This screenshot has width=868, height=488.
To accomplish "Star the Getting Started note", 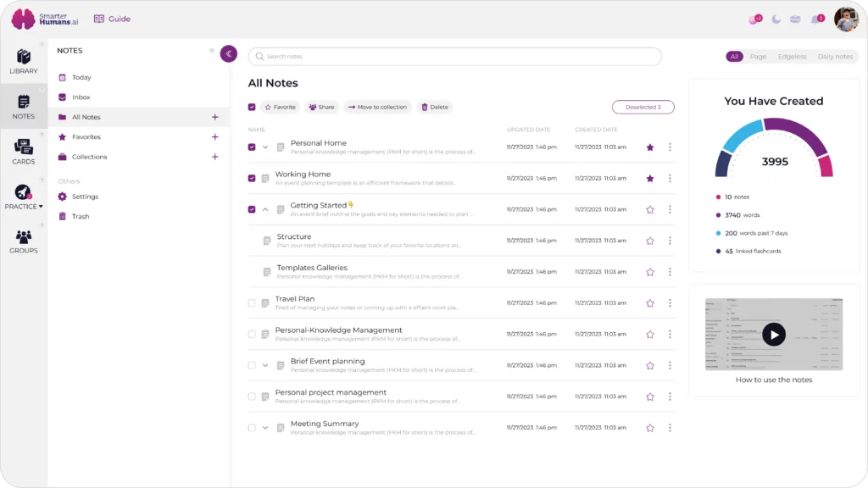I will pos(650,210).
